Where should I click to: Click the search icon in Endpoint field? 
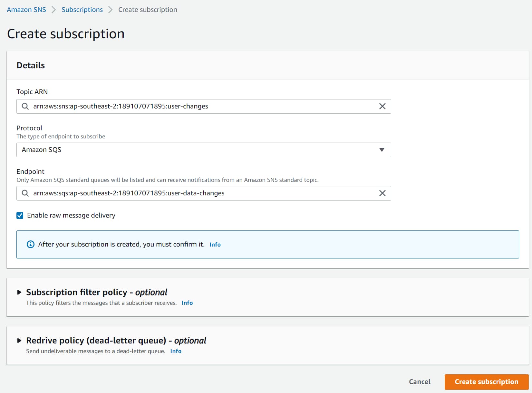[25, 193]
